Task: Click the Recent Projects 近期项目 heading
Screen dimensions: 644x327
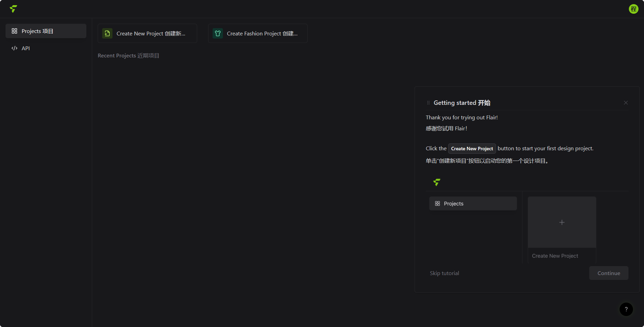Action: pos(128,56)
